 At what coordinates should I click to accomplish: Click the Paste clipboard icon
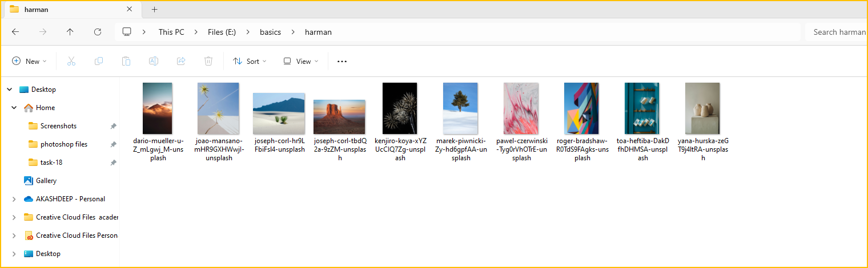(126, 61)
